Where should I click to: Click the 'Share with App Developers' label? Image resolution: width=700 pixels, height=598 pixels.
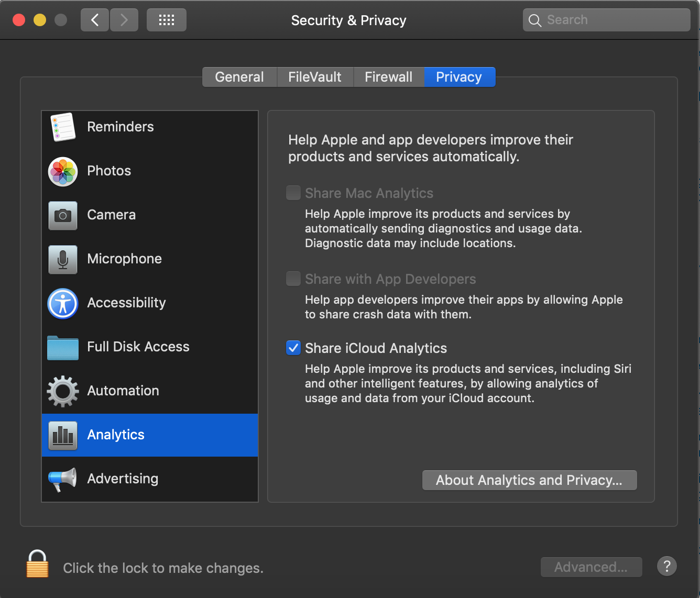tap(390, 279)
